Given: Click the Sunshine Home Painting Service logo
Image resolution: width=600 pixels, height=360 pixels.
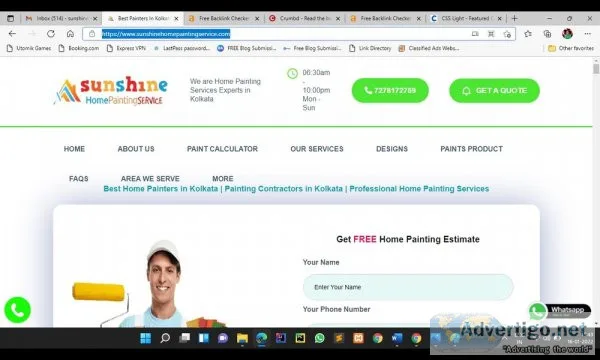Looking at the screenshot, I should pos(111,90).
